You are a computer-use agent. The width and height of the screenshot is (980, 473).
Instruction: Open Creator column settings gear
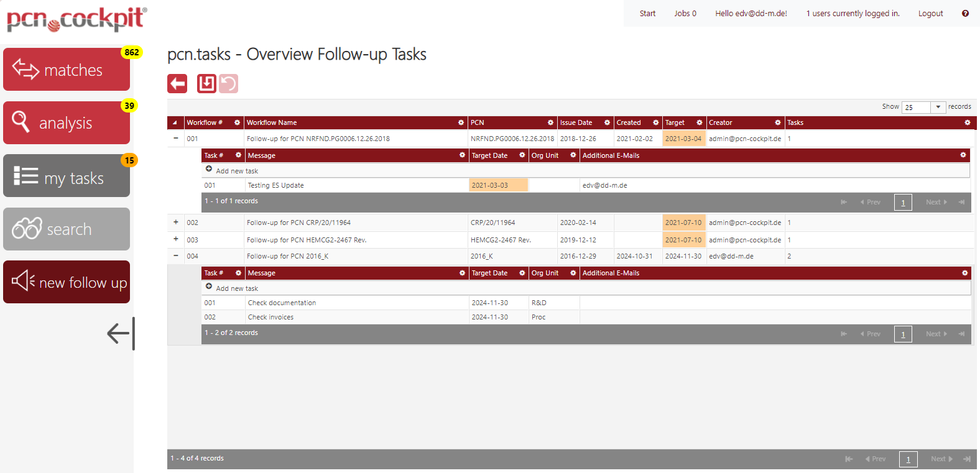click(x=778, y=122)
